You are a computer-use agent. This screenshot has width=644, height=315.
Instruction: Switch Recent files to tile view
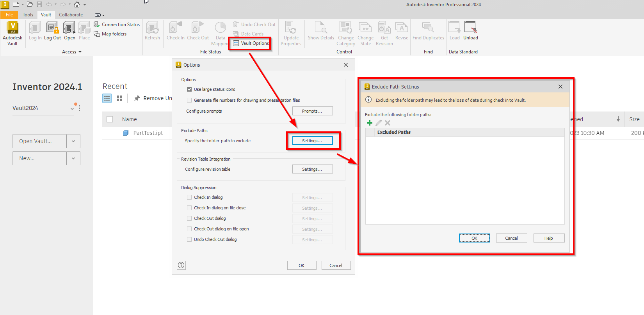pyautogui.click(x=119, y=98)
